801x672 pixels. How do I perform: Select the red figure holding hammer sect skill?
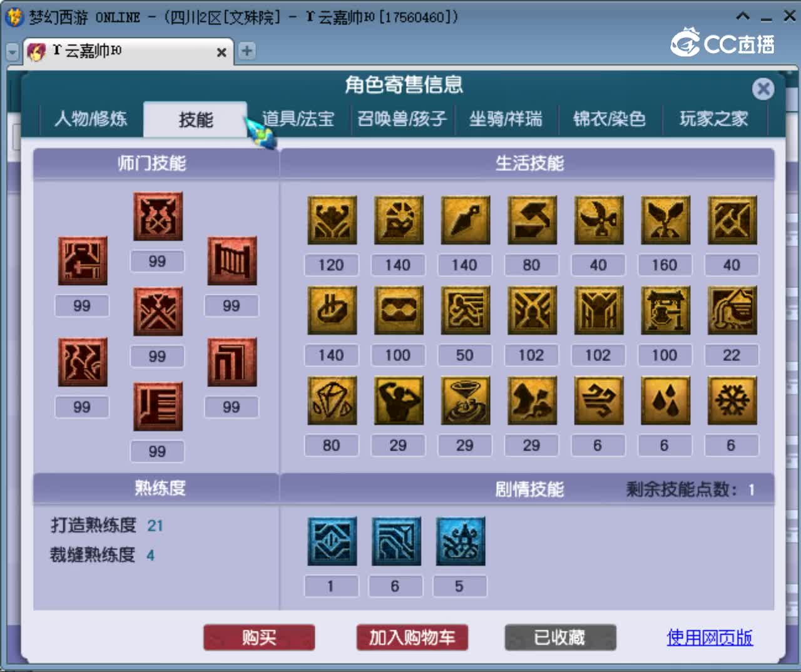coord(83,261)
